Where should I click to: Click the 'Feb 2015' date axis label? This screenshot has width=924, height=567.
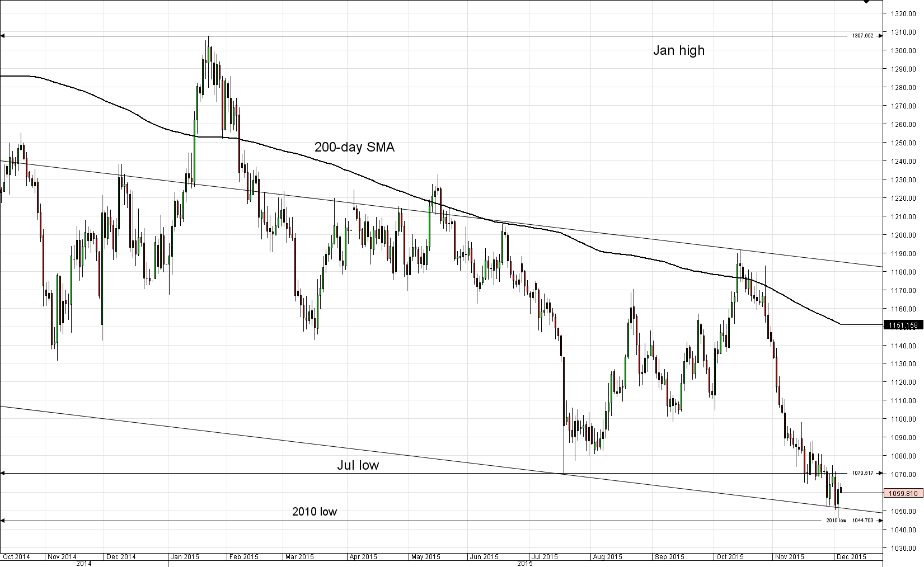pos(244,557)
